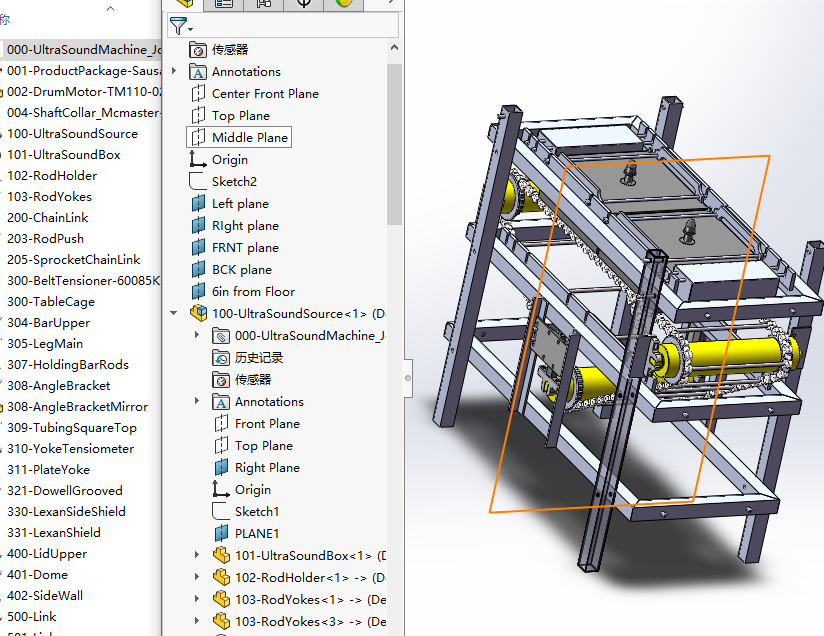824x636 pixels.
Task: Open the filter funnel dropdown arrow
Action: [x=190, y=29]
